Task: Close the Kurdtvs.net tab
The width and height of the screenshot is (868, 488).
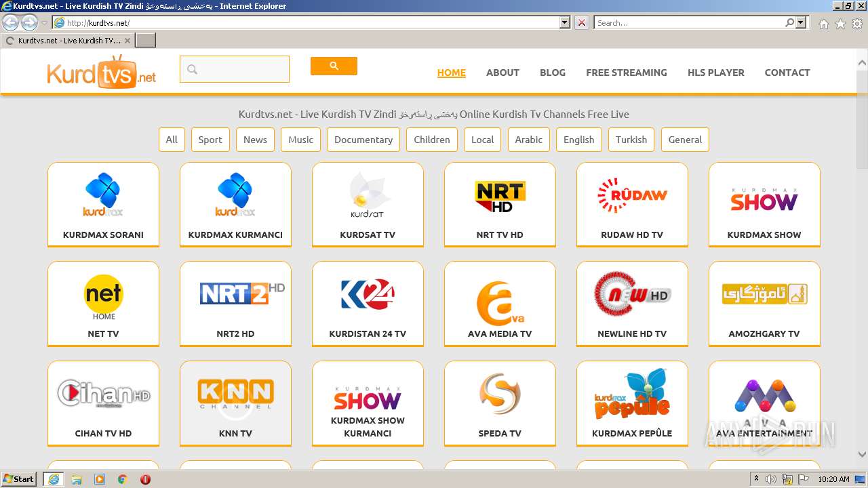Action: [127, 41]
